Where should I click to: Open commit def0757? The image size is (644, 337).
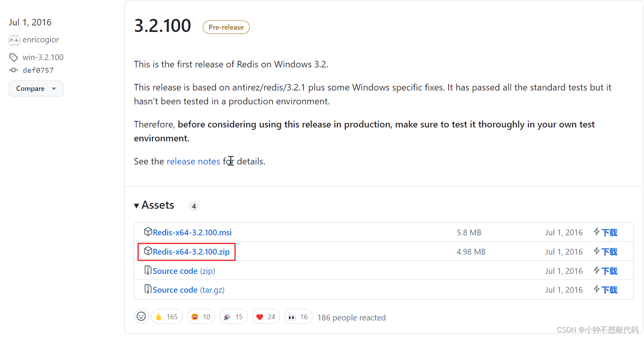[x=38, y=70]
